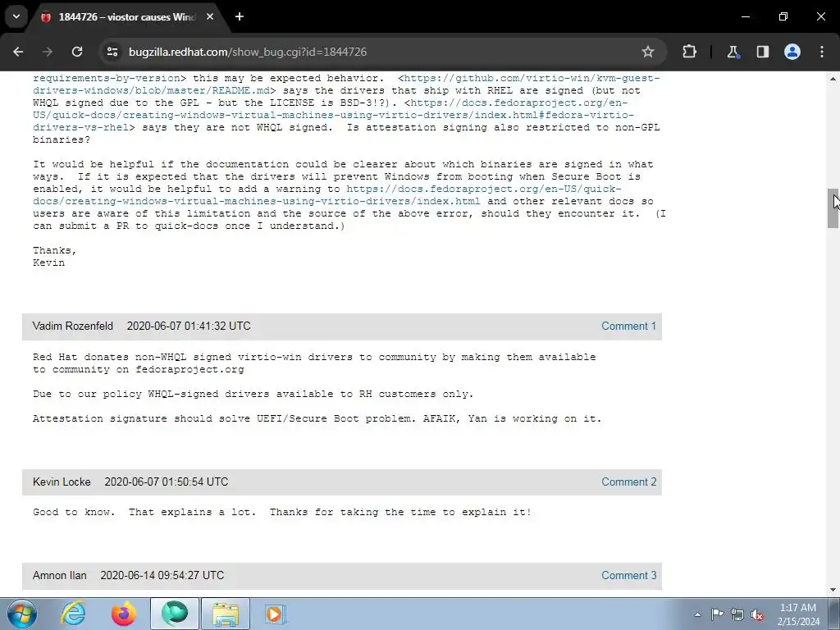Open the requirements-by-version link
Screen dimensions: 840x630
click(106, 78)
